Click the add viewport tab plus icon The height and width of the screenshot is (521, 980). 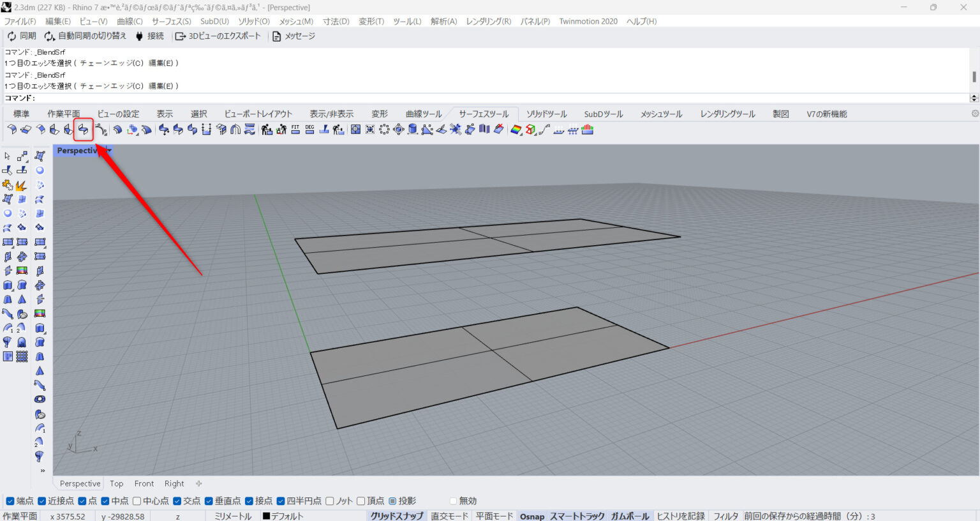pyautogui.click(x=198, y=483)
